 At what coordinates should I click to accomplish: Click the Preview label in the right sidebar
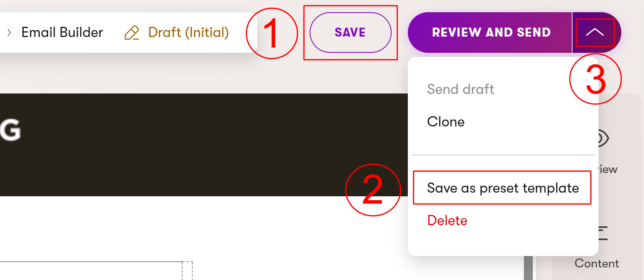(606, 169)
